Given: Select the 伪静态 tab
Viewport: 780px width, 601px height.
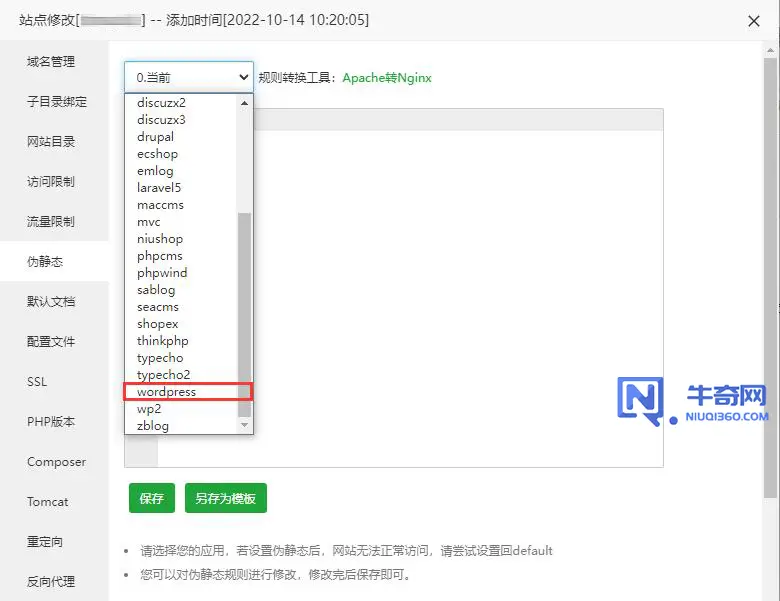Looking at the screenshot, I should click(x=54, y=262).
